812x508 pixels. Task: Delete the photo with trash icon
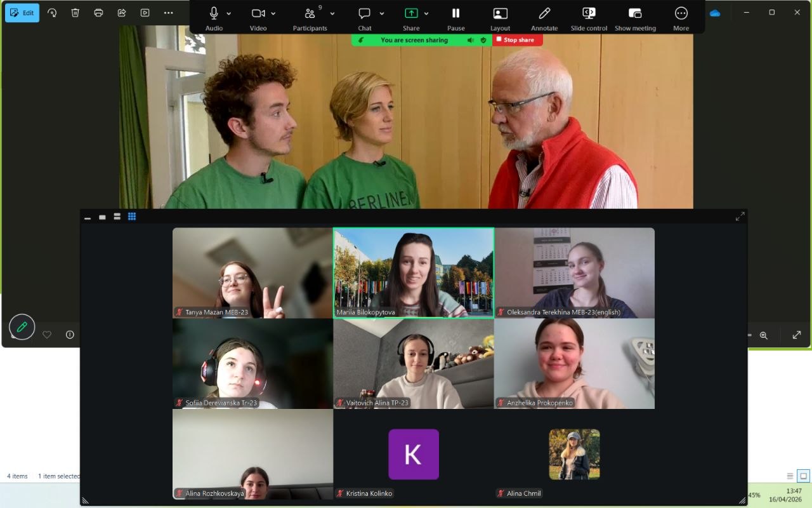[x=75, y=13]
